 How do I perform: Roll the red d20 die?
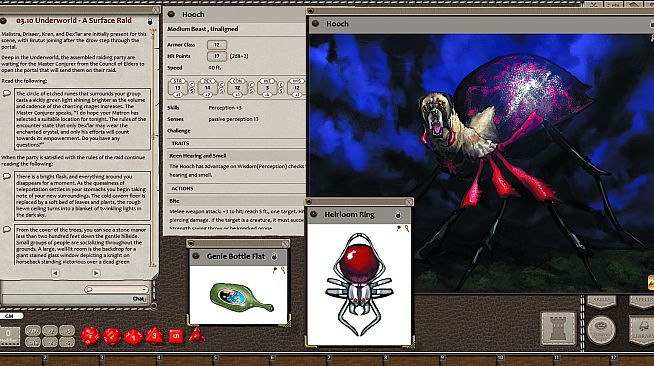tap(90, 336)
